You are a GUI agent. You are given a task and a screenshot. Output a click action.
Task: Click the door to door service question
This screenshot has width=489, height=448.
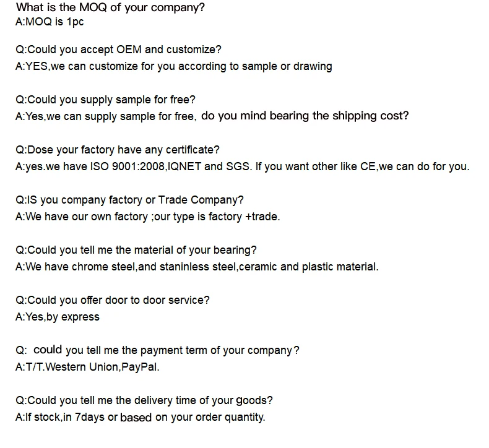pyautogui.click(x=112, y=300)
